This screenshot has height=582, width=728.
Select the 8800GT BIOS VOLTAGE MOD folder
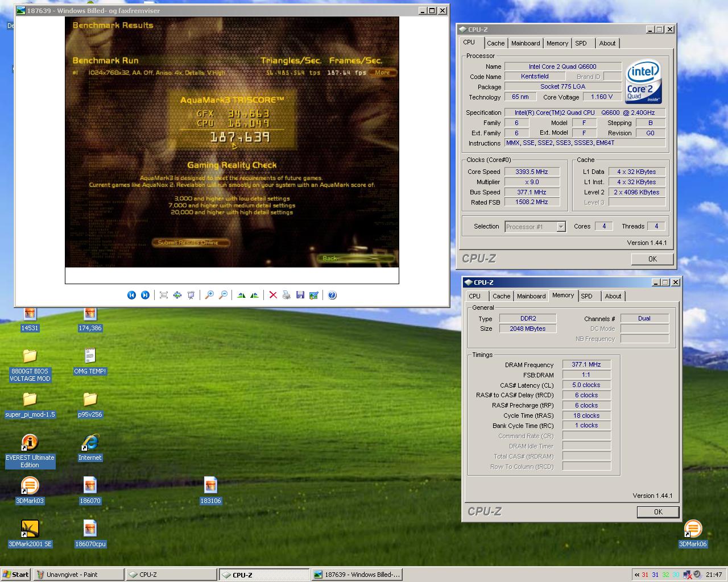tap(30, 365)
